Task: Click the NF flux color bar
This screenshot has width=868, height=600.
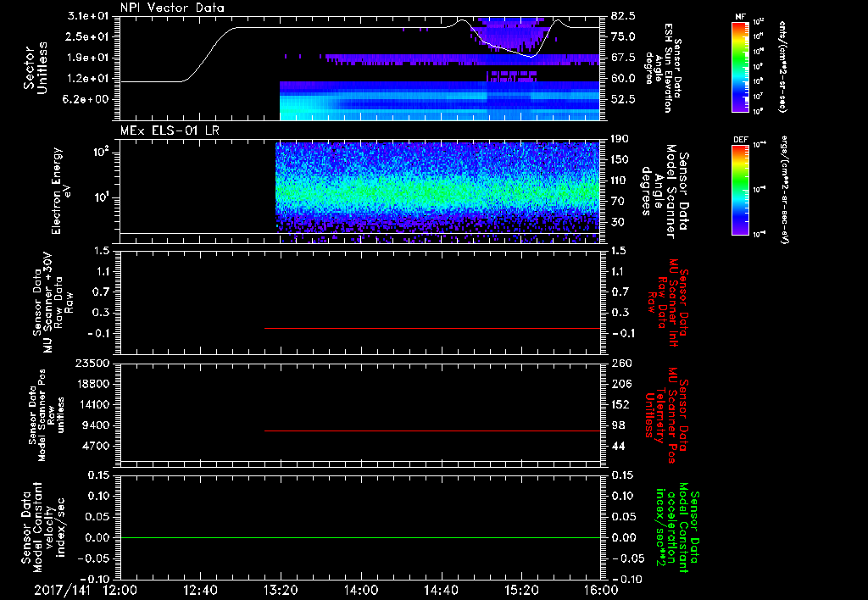Action: coord(741,66)
